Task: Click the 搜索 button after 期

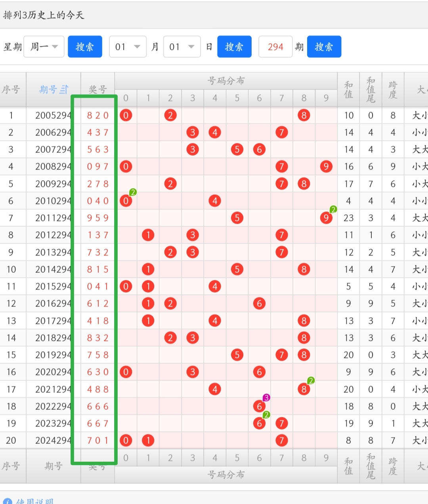Action: point(324,47)
